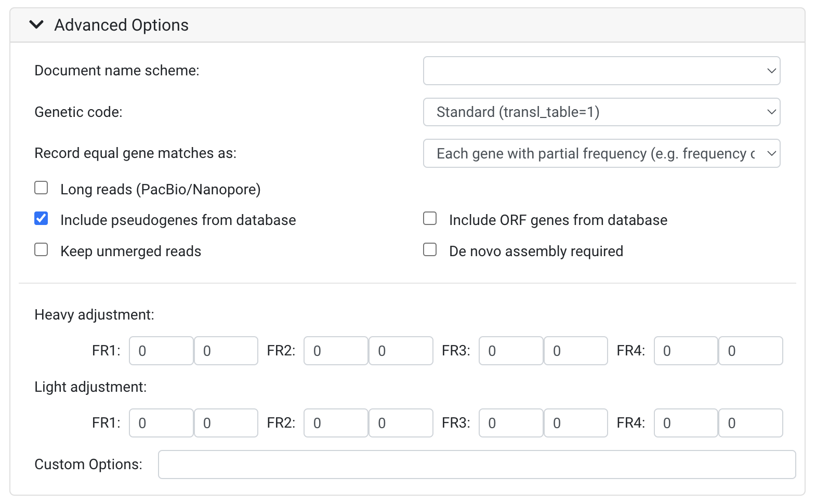Focus second Heavy adjustment FR1 field
The width and height of the screenshot is (816, 504).
226,351
